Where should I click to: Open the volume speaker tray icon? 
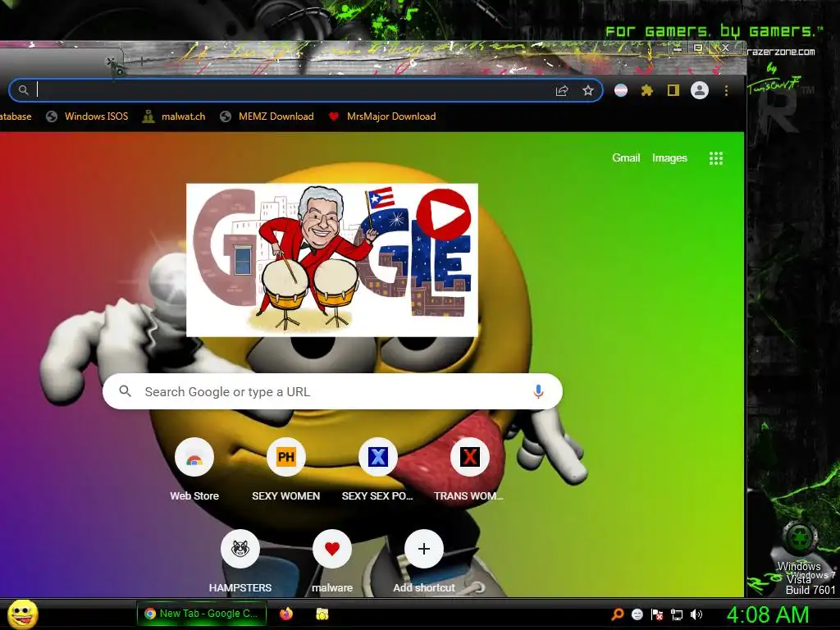[696, 614]
